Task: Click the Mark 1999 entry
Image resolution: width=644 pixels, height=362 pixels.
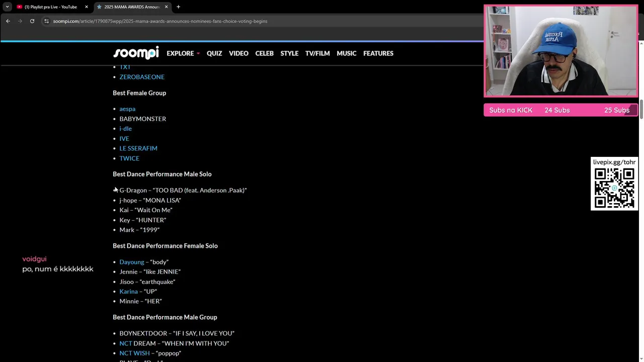Action: click(x=139, y=230)
